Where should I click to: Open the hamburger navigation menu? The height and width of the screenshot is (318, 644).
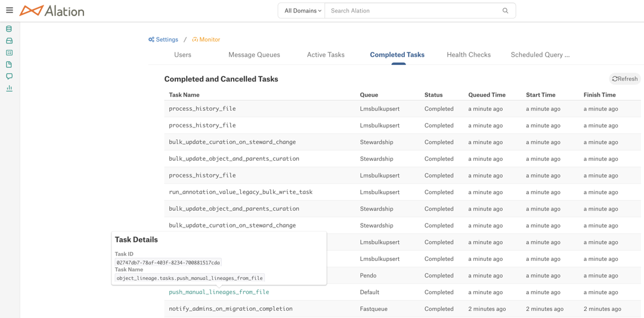point(10,10)
